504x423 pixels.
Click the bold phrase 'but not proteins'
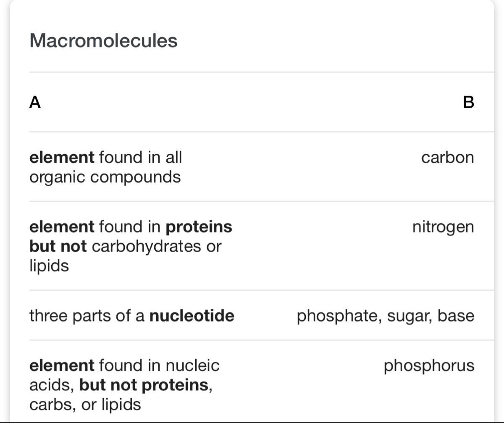click(x=144, y=385)
